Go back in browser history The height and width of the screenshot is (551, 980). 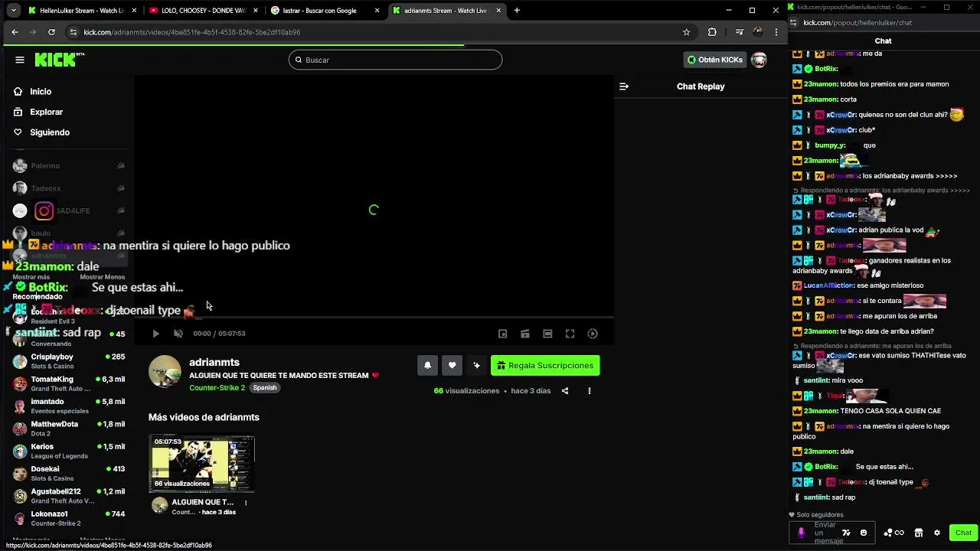coord(15,32)
